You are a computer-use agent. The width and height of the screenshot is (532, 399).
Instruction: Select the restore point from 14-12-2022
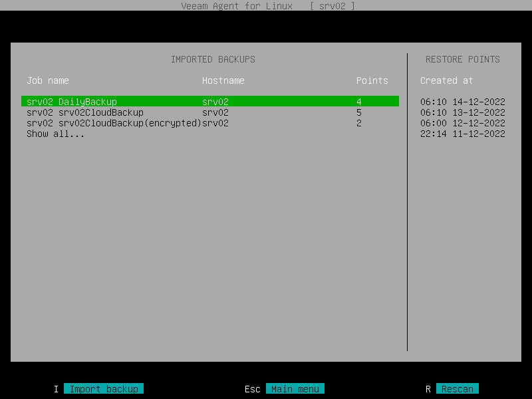point(463,101)
